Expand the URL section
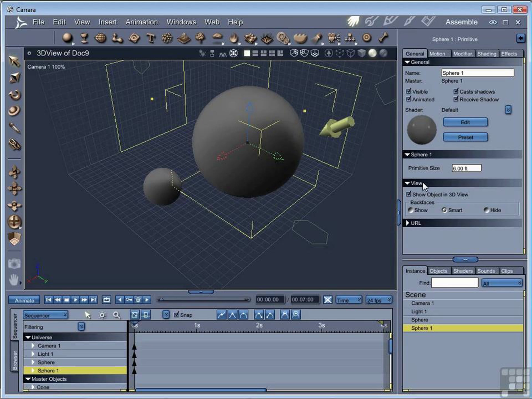 [407, 223]
